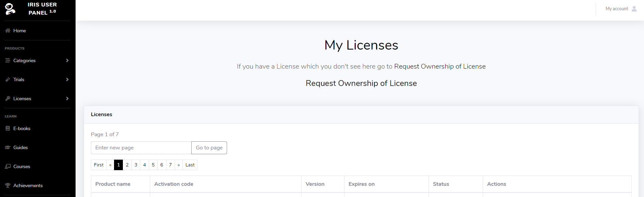Go to pagination page 3
Screen dimensions: 644x197
point(136,165)
